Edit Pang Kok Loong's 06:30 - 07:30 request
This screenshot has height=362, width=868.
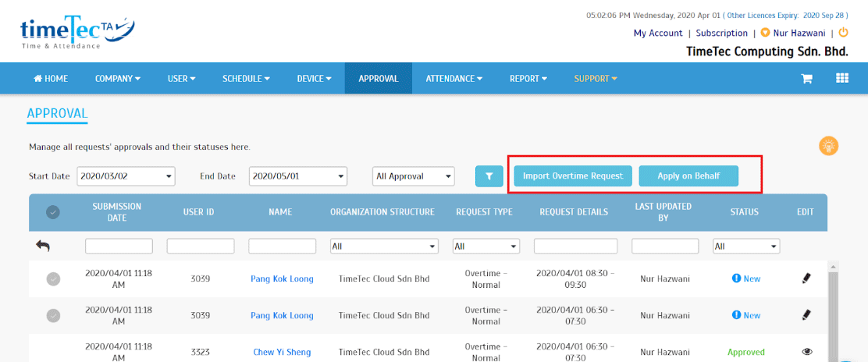806,315
